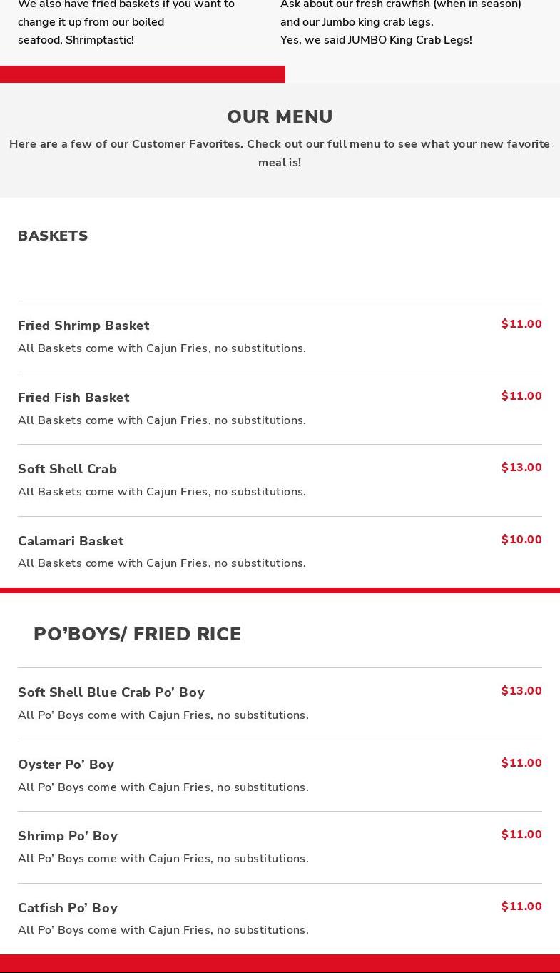Click the Catfish Po' Boy $11.00 price

click(x=521, y=907)
